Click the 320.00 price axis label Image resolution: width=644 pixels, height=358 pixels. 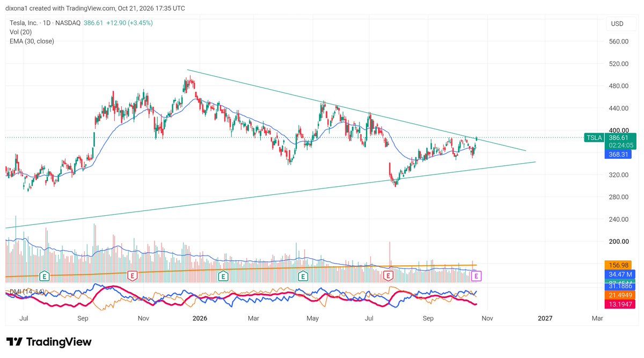pyautogui.click(x=619, y=175)
